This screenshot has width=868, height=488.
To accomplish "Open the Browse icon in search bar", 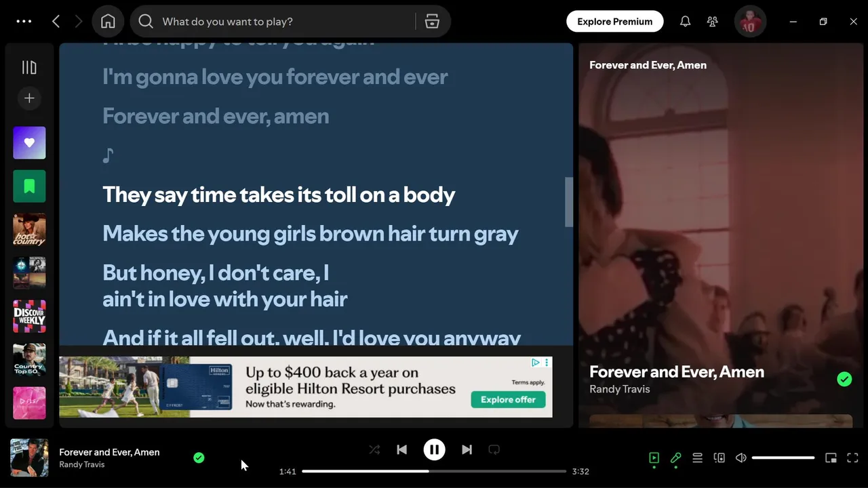I will pos(432,22).
